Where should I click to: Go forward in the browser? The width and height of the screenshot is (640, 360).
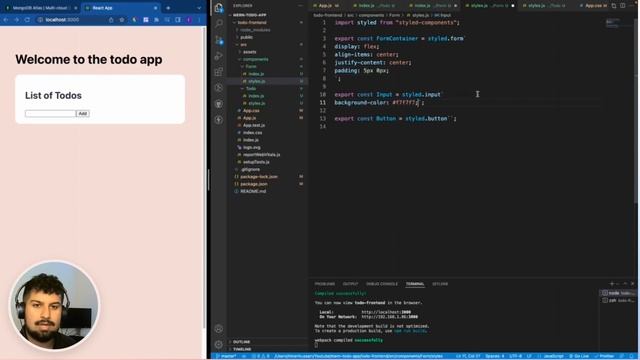[16, 20]
